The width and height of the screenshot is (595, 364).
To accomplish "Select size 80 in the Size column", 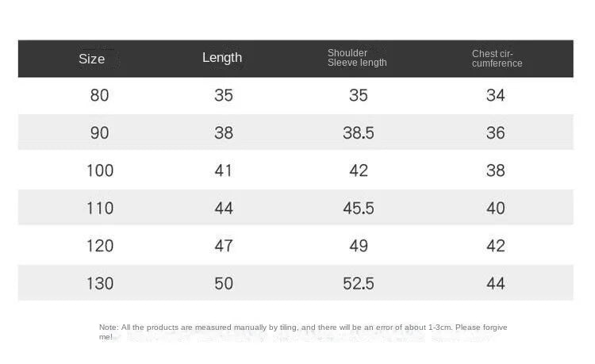I will pos(99,95).
